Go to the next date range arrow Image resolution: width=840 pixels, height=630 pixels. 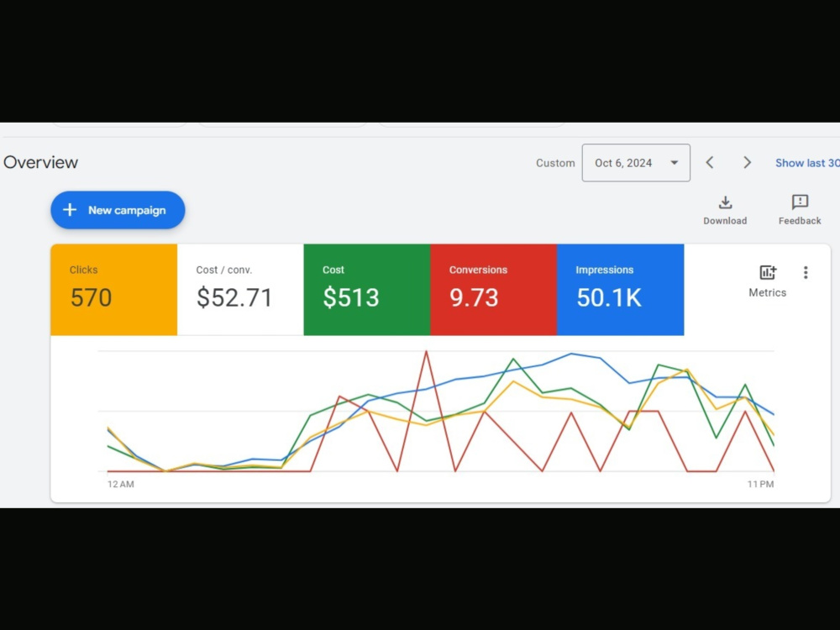pos(748,163)
